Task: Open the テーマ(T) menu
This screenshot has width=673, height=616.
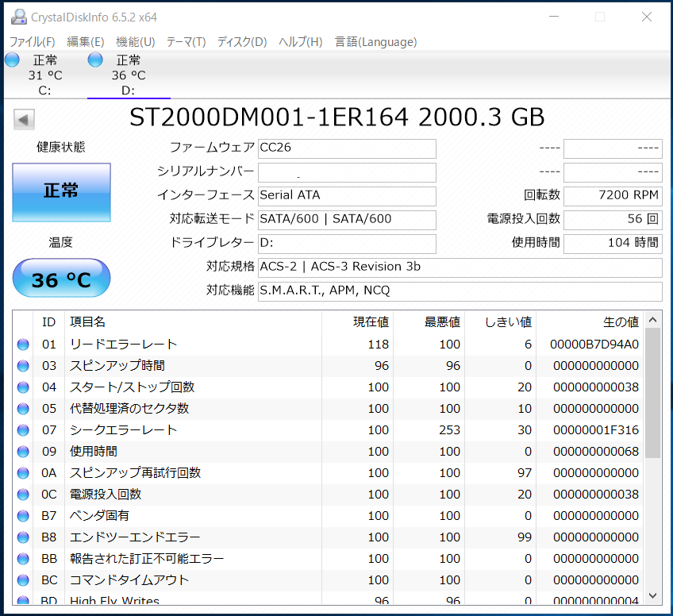Action: (x=186, y=41)
